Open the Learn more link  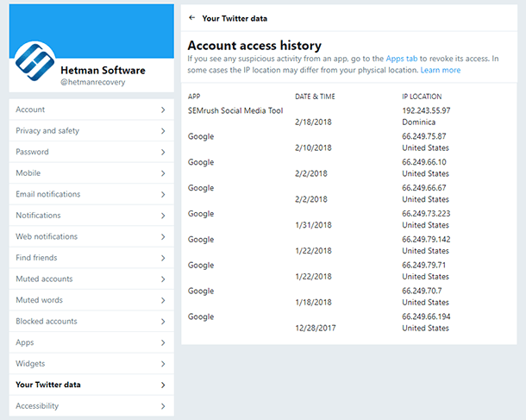pyautogui.click(x=441, y=70)
